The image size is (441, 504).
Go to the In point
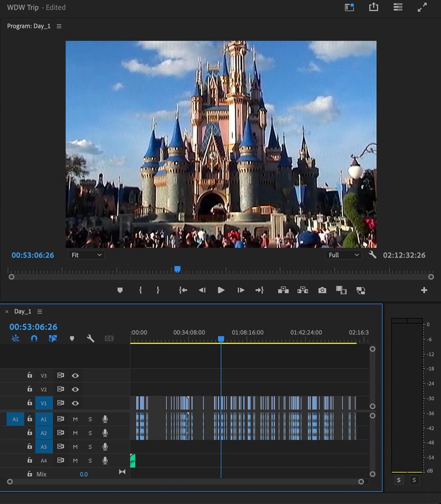(183, 290)
